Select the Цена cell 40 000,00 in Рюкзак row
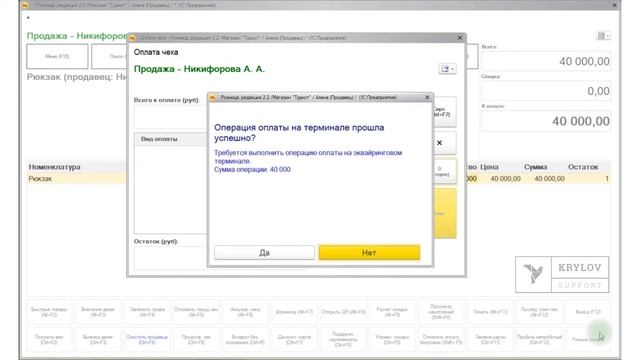The image size is (640, 360). [505, 179]
